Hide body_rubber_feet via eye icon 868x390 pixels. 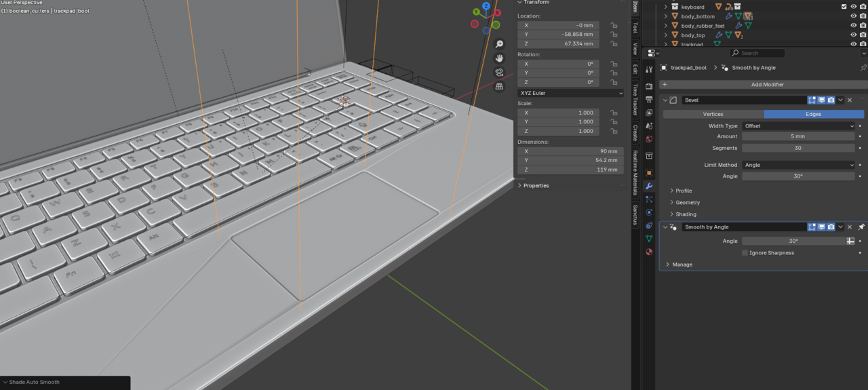click(854, 26)
